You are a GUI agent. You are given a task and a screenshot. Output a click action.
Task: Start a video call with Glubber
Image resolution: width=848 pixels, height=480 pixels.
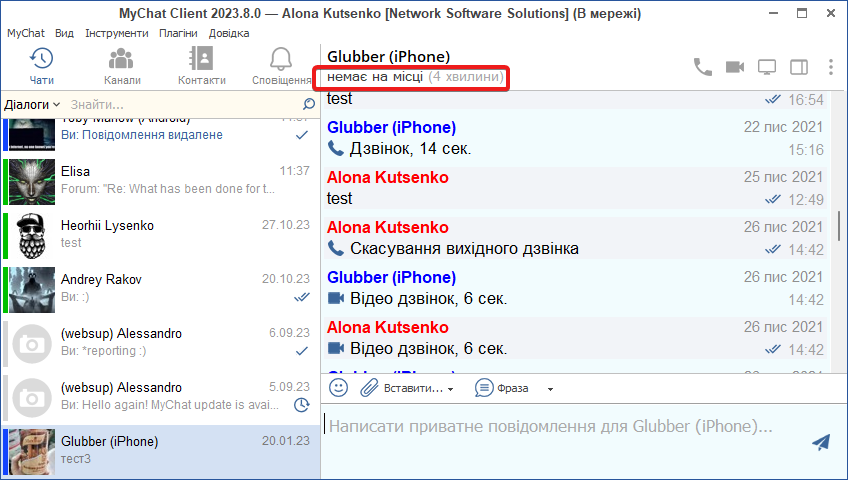[x=735, y=67]
